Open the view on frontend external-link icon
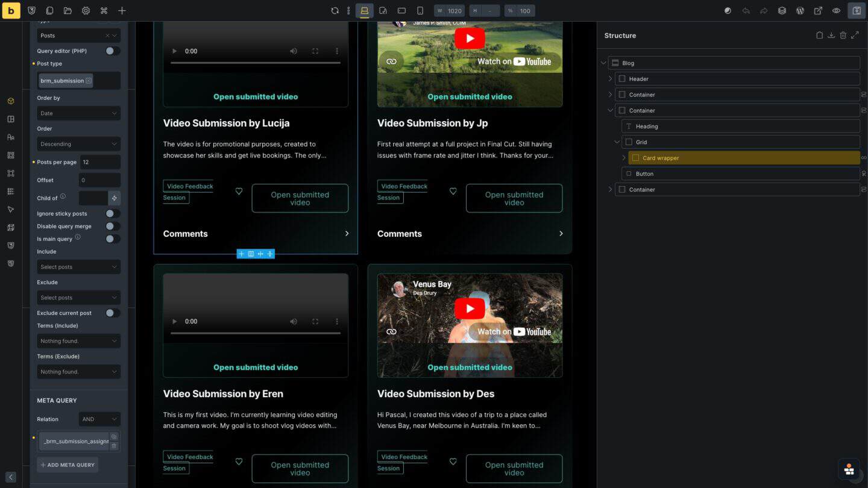 point(818,11)
